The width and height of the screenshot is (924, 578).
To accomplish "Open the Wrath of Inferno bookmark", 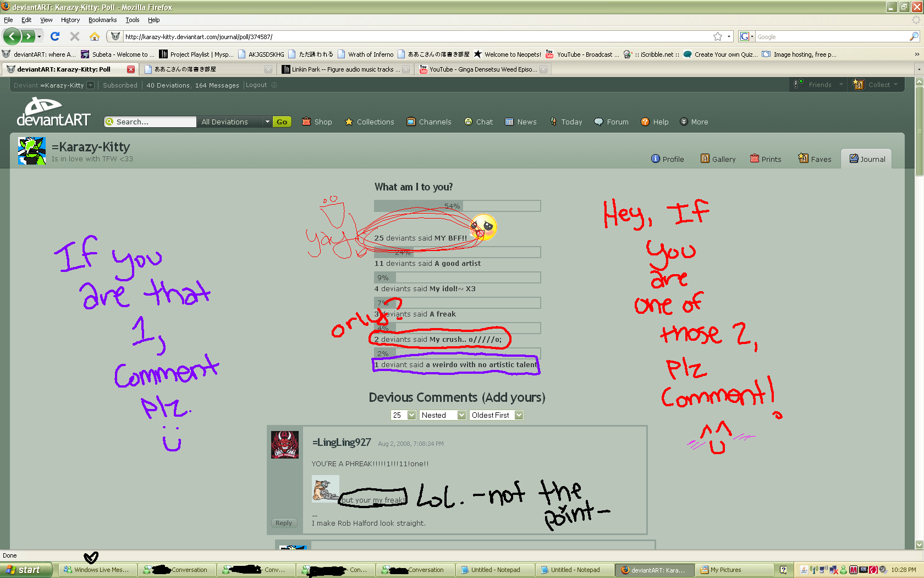I will (x=366, y=54).
